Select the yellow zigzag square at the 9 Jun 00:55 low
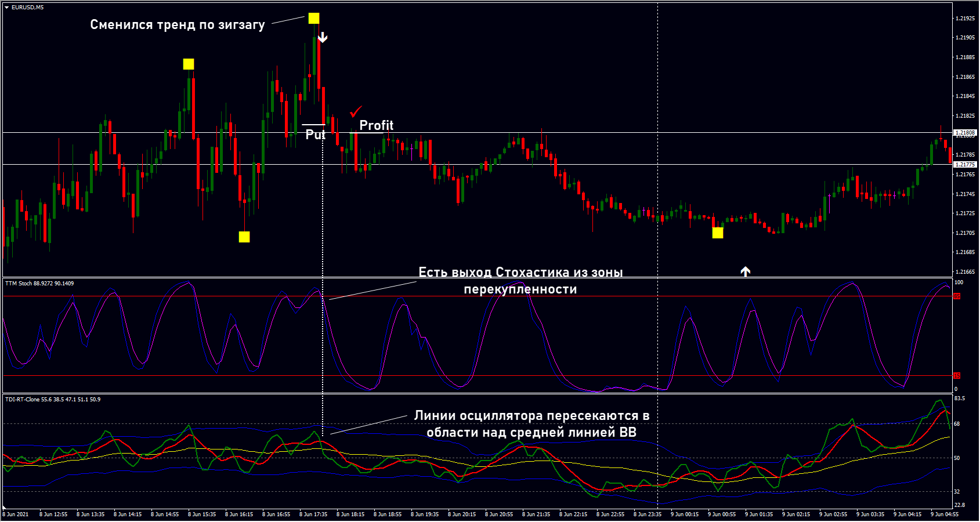This screenshot has height=522, width=980. [718, 233]
